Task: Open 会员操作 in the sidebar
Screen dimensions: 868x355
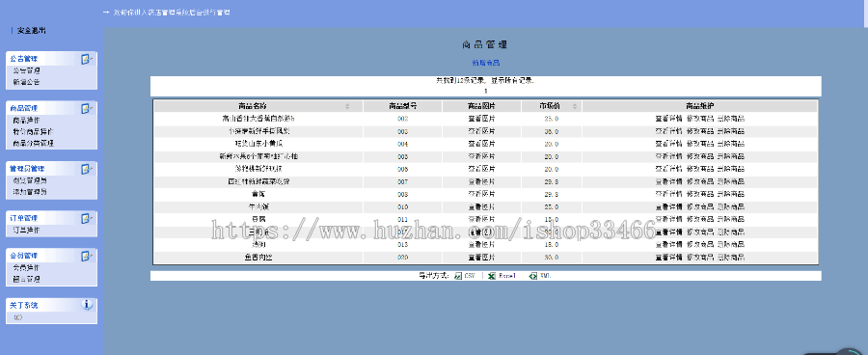Action: 27,267
